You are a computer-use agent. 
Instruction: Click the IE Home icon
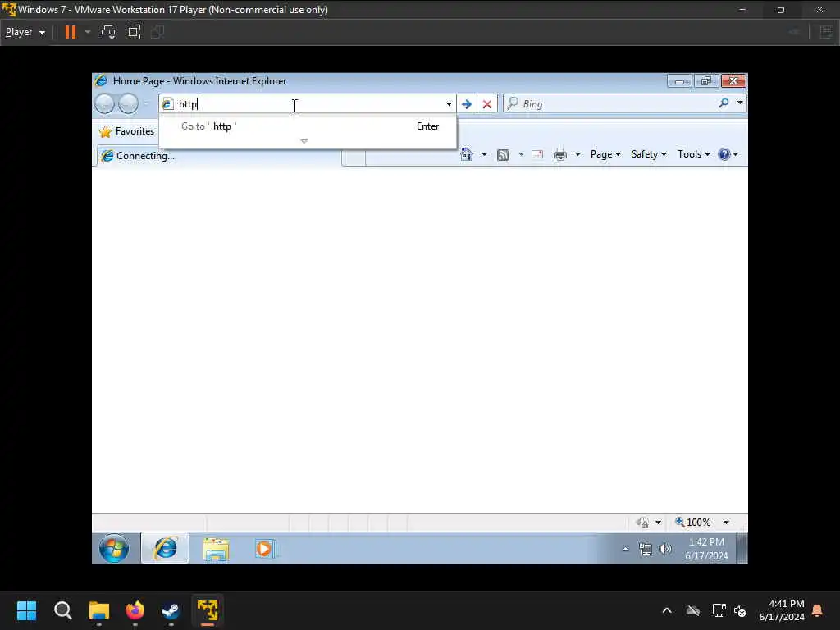click(x=467, y=154)
